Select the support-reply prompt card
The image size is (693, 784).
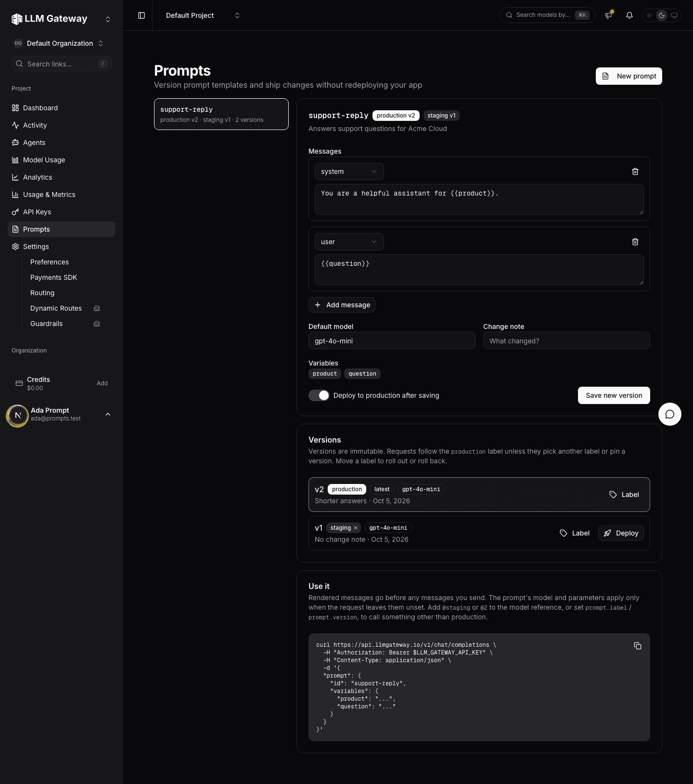[x=221, y=114]
